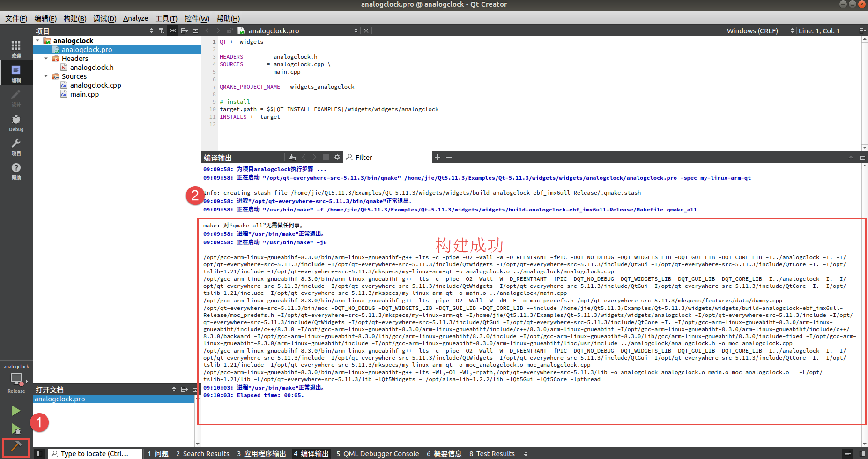
Task: Open the analogclock Release kit selector
Action: click(x=16, y=380)
